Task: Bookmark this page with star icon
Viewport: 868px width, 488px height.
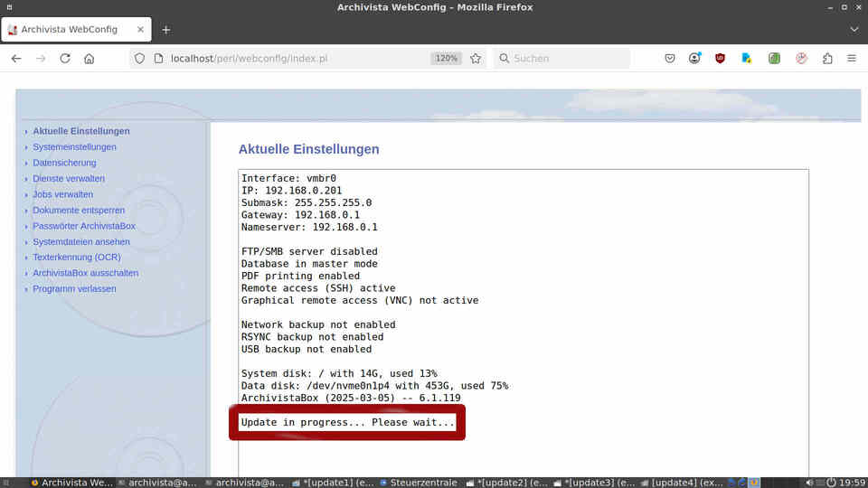Action: point(476,58)
